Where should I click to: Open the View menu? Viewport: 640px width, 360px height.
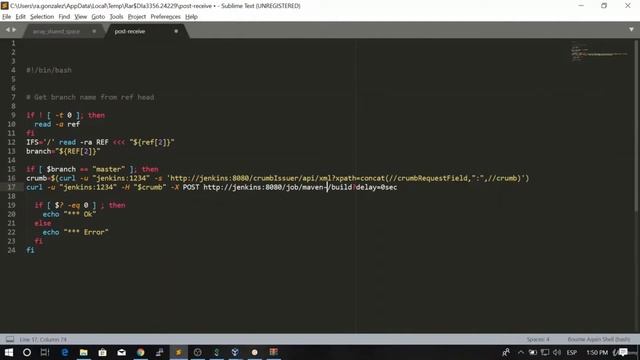pos(80,17)
